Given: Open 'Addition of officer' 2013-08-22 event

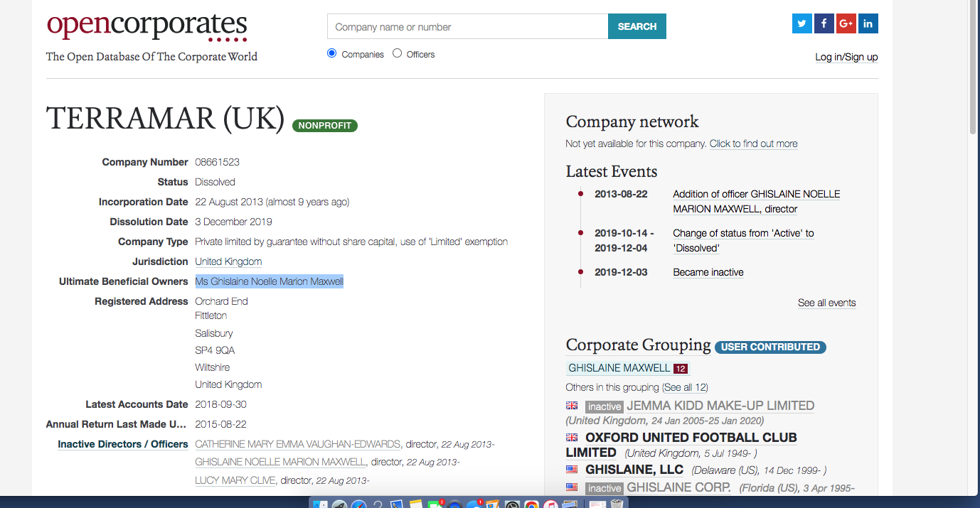Looking at the screenshot, I should click(x=757, y=201).
